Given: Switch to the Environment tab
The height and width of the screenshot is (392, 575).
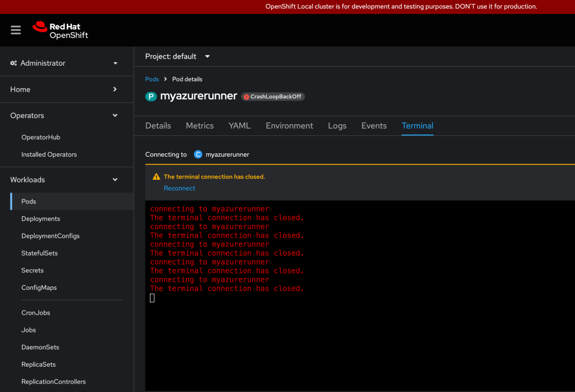Looking at the screenshot, I should point(289,126).
